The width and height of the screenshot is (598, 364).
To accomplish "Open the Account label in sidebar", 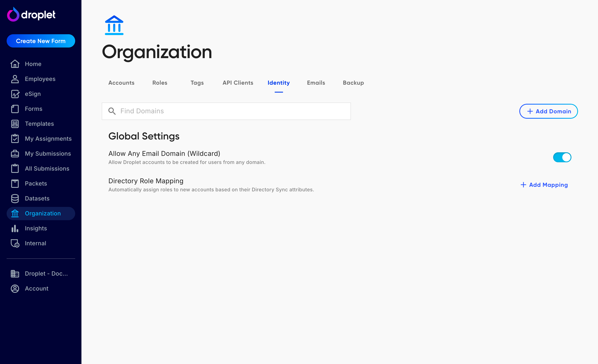I will pos(37,289).
